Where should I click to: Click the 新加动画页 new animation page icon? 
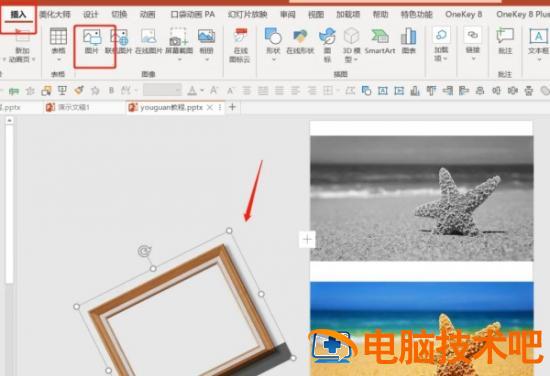(22, 36)
